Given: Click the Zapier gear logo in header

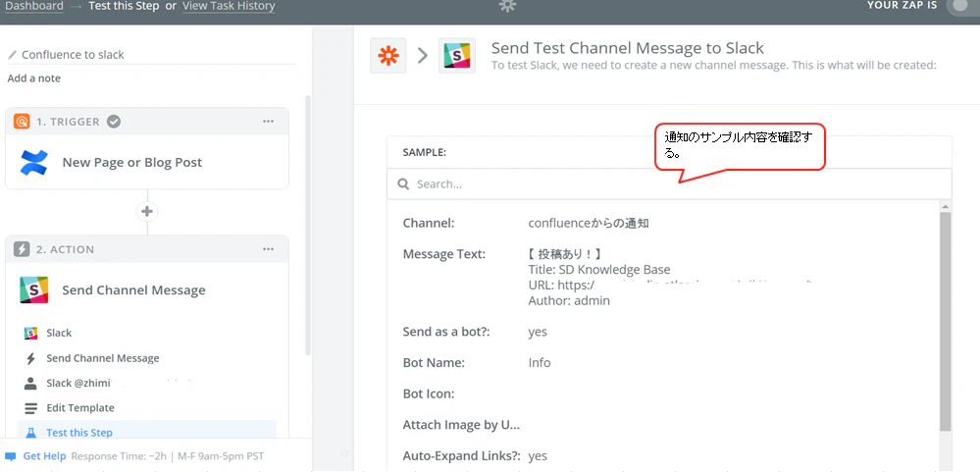Looking at the screenshot, I should pyautogui.click(x=507, y=6).
